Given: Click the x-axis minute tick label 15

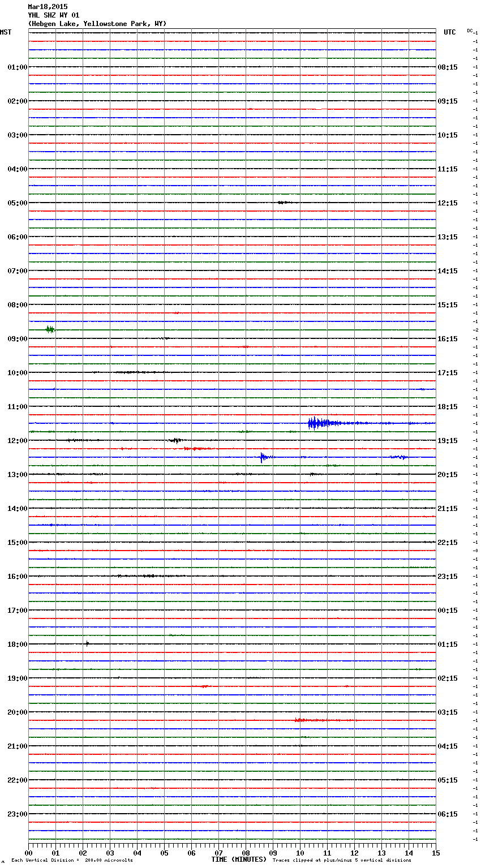Looking at the screenshot, I should coord(436,853).
